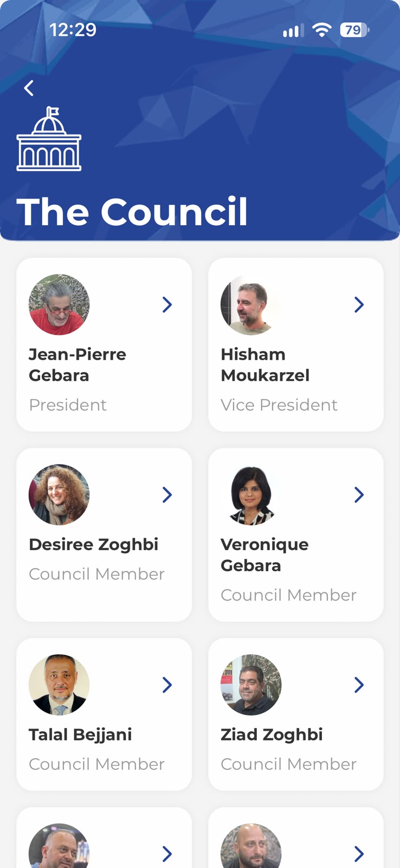Viewport: 400px width, 868px height.
Task: Open Ziad Zoghbi Council Member card
Action: [296, 714]
